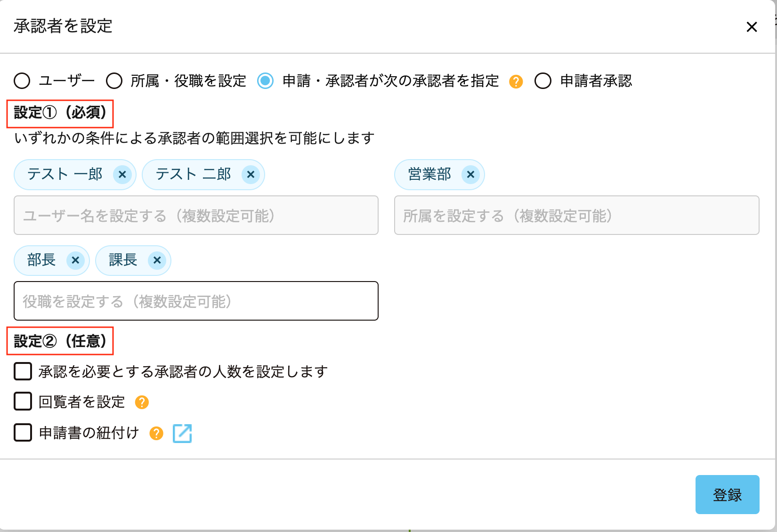This screenshot has width=777, height=532.
Task: Remove the 部長 position chip
Action: point(75,260)
